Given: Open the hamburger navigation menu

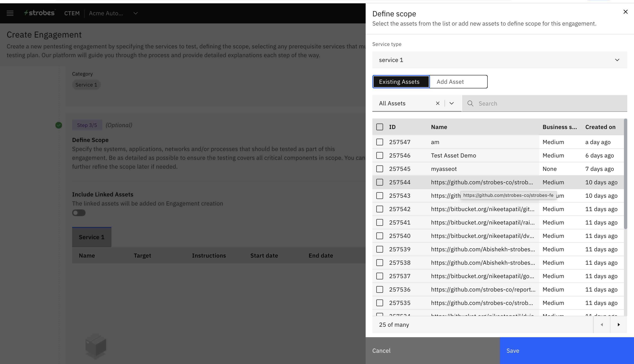Looking at the screenshot, I should (10, 13).
